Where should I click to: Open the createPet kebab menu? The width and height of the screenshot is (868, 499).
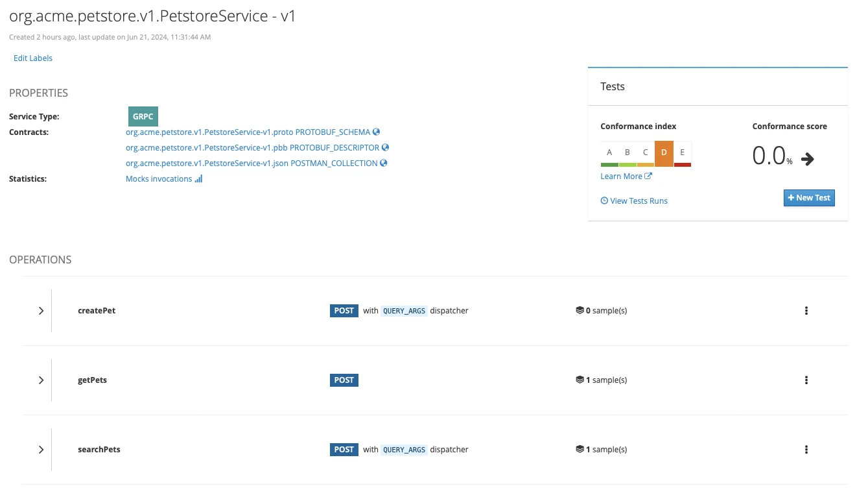point(806,311)
